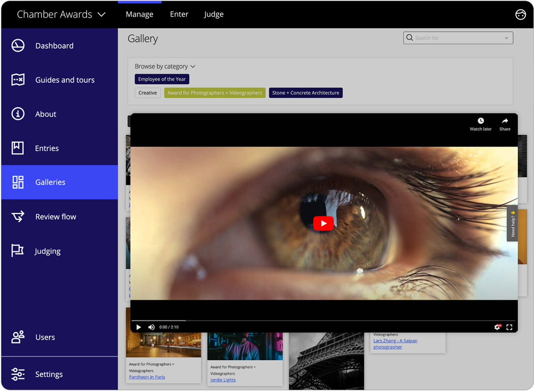Image resolution: width=534 pixels, height=392 pixels.
Task: Click the About info icon
Action: [18, 114]
